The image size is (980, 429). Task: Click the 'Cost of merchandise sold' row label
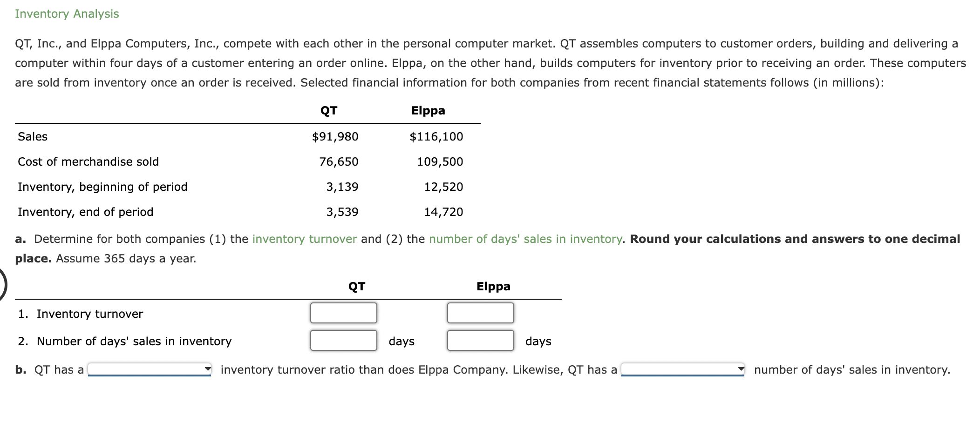(88, 161)
